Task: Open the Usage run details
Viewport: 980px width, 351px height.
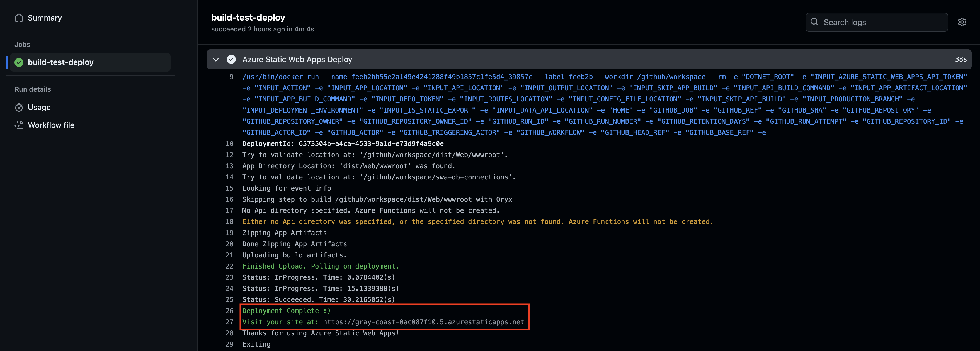Action: (39, 107)
